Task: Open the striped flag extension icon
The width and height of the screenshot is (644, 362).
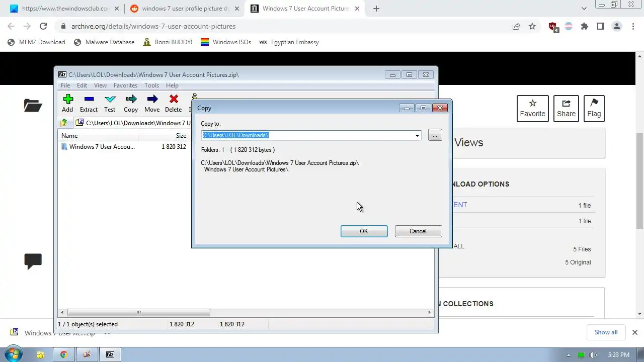Action: click(x=569, y=26)
